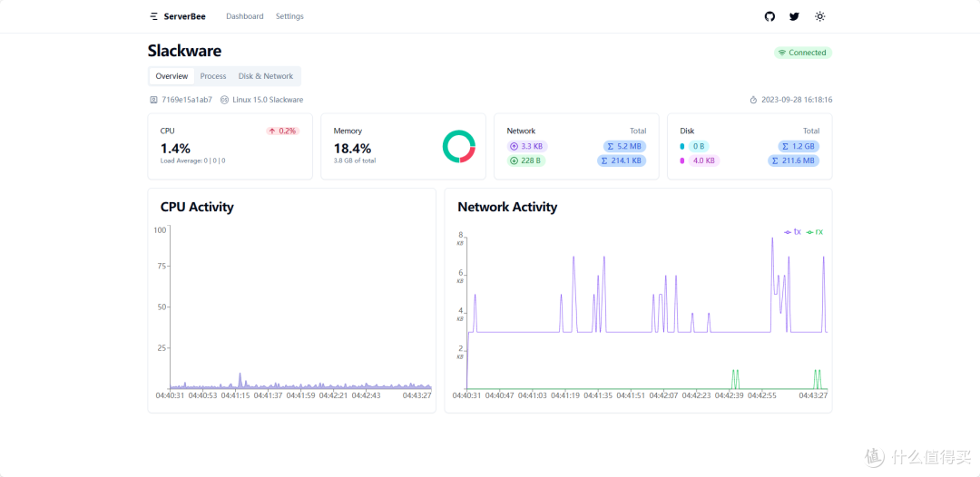980x477 pixels.
Task: Toggle the light/dark theme sun icon
Action: click(820, 17)
